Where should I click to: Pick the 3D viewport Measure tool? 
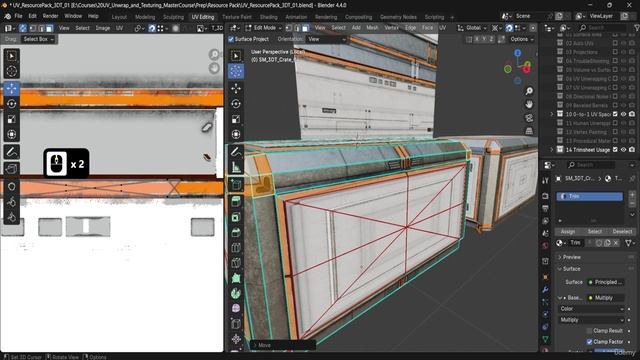[x=236, y=167]
